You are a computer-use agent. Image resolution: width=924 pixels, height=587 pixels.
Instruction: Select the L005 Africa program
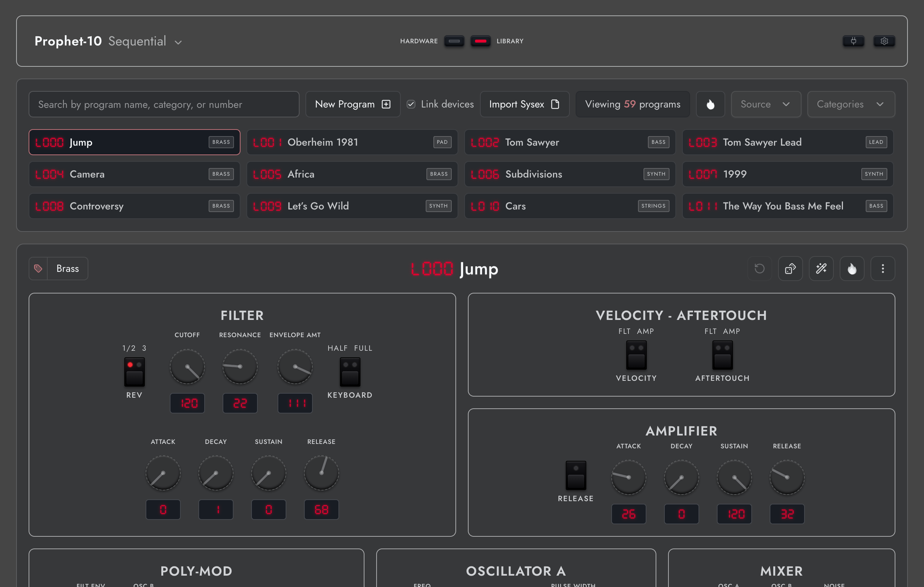(352, 174)
